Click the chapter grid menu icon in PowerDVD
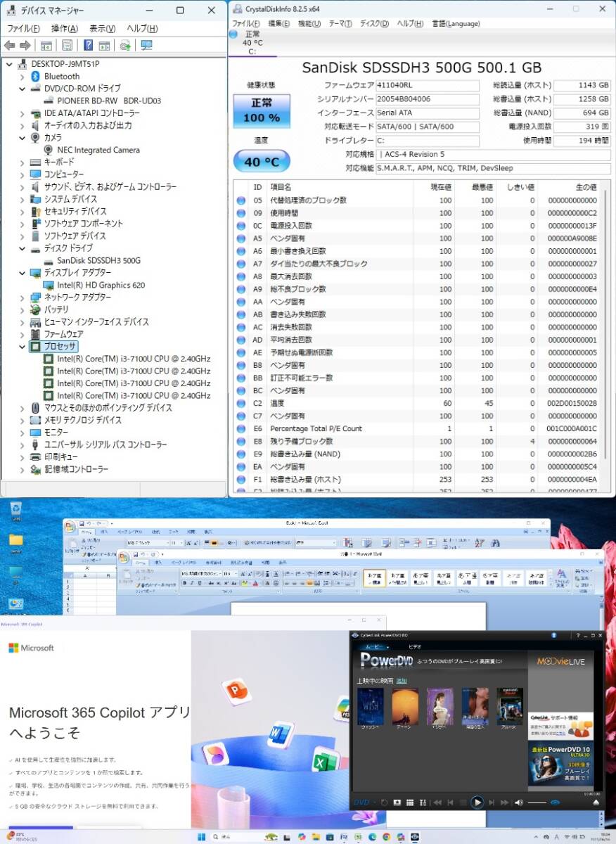616x844 pixels. coord(410,803)
